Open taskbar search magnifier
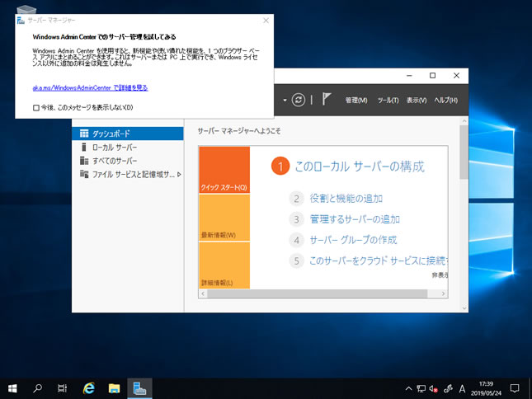The height and width of the screenshot is (399, 532). pyautogui.click(x=37, y=388)
